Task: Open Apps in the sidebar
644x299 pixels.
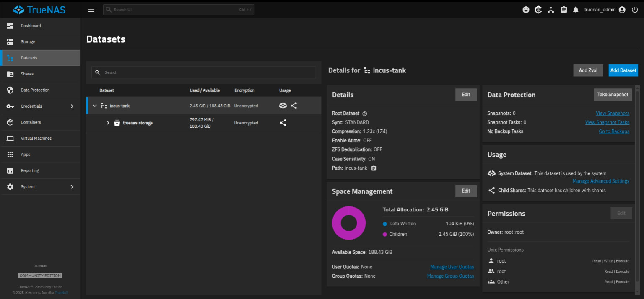Action: tap(40, 155)
